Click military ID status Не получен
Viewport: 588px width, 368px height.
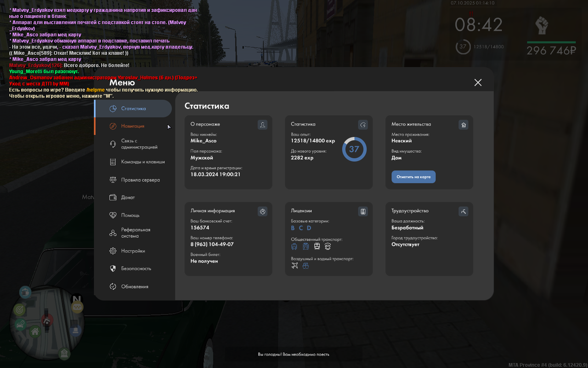pos(204,261)
